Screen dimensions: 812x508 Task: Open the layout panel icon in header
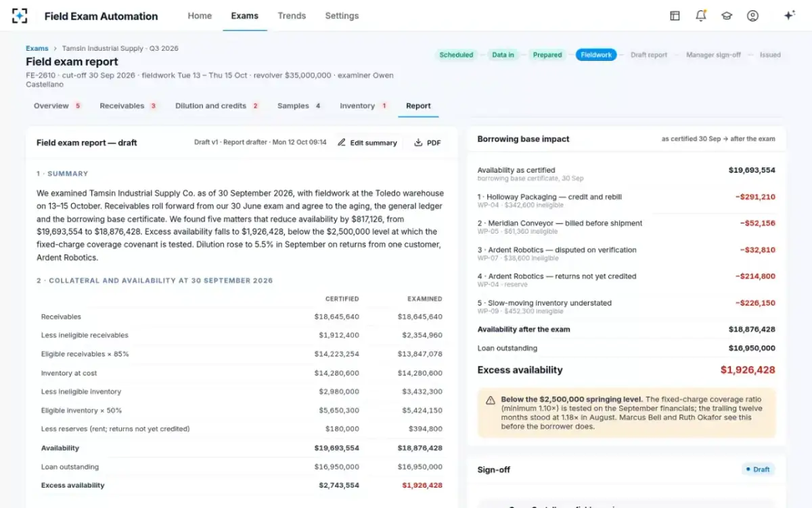click(x=675, y=16)
